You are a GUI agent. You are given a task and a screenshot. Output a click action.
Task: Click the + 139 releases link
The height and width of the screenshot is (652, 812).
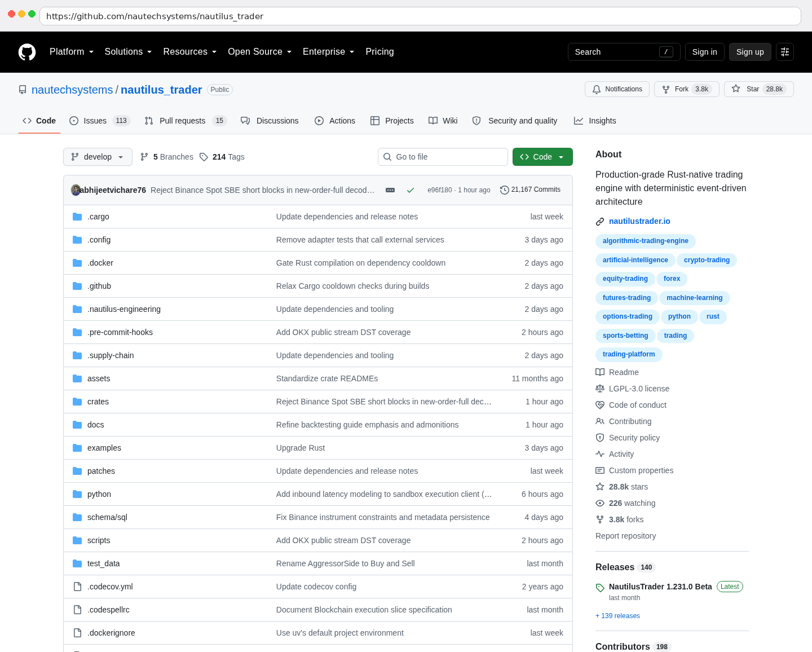tap(617, 616)
